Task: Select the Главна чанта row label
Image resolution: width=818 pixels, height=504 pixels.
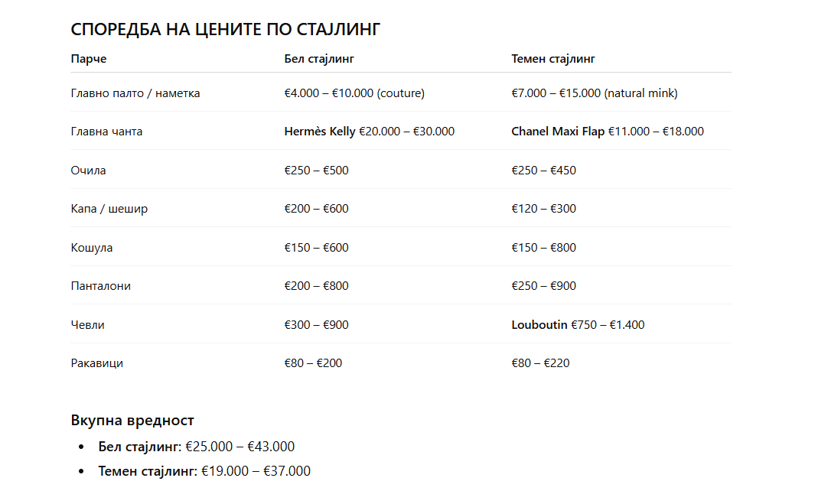Action: click(x=106, y=132)
